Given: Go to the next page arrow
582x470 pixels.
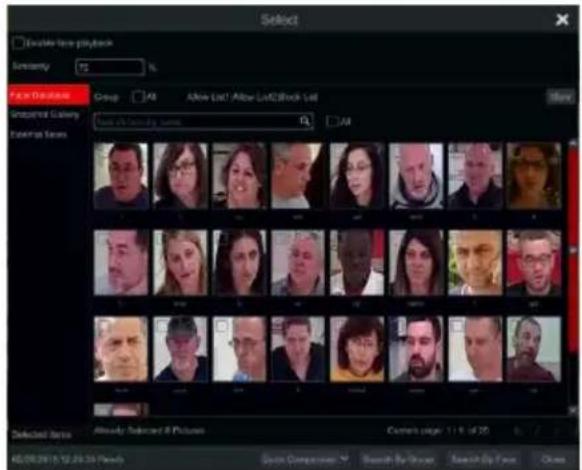Looking at the screenshot, I should (x=556, y=431).
